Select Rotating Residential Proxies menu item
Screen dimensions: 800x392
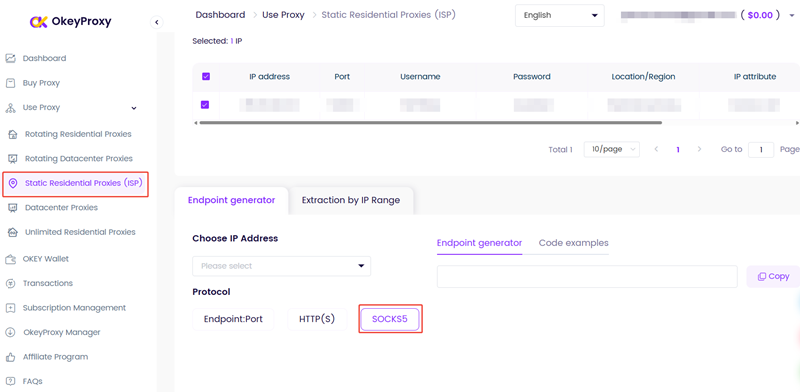pyautogui.click(x=78, y=134)
